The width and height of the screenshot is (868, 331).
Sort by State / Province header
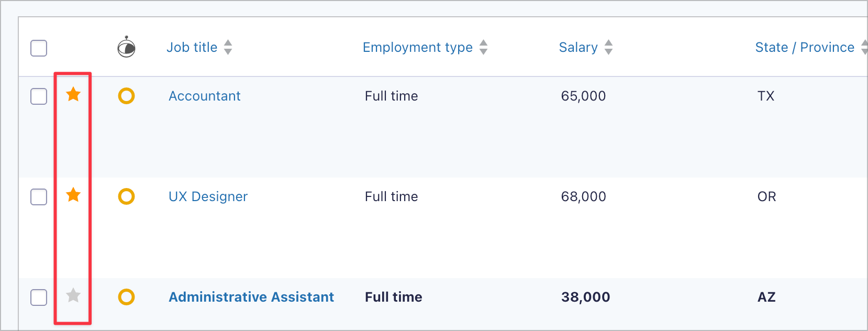coord(804,47)
